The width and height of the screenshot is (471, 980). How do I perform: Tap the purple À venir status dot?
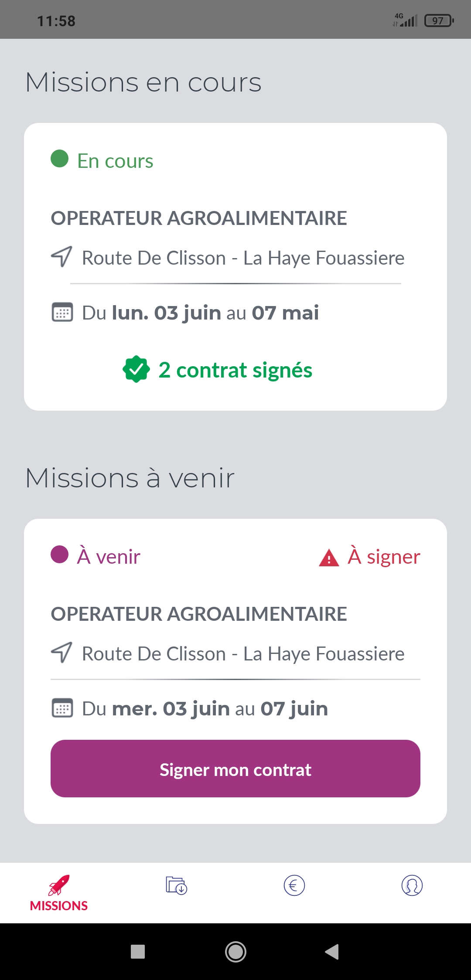[x=60, y=555]
